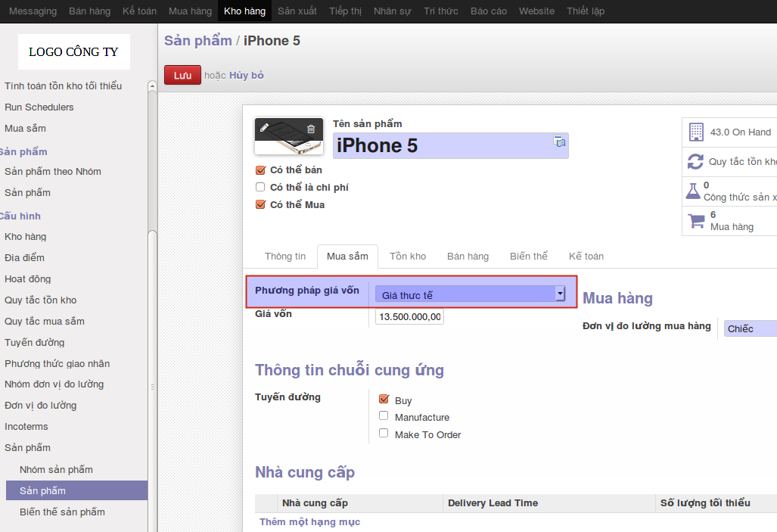Viewport: 777px width, 532px height.
Task: Click the translate icon in product name field
Action: (559, 141)
